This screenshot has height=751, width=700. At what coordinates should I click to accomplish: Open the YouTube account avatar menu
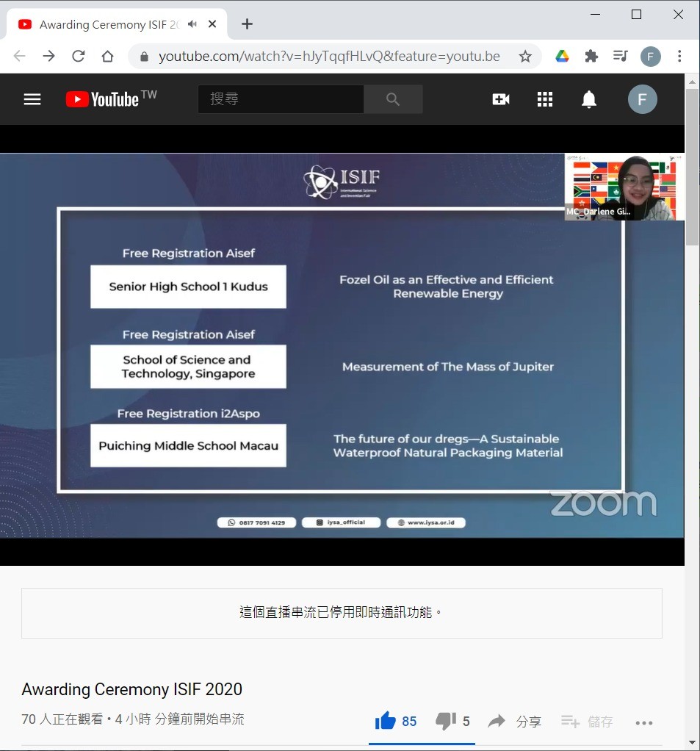point(643,99)
